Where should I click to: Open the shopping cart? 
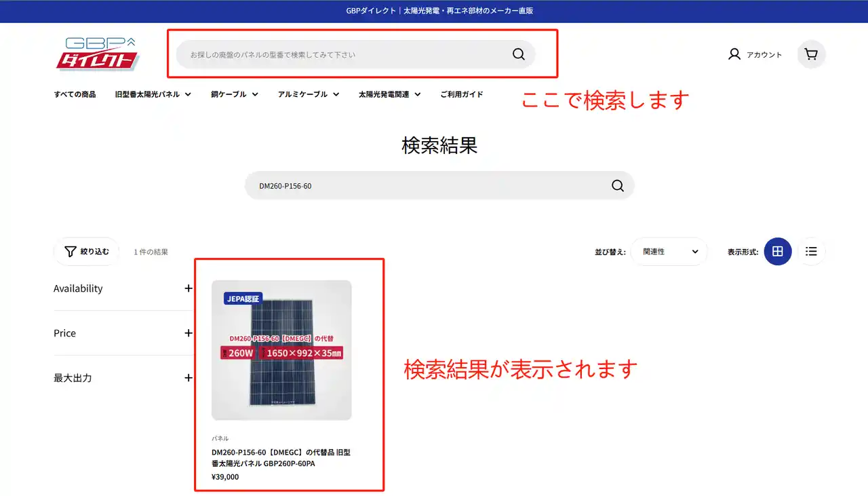(x=811, y=54)
